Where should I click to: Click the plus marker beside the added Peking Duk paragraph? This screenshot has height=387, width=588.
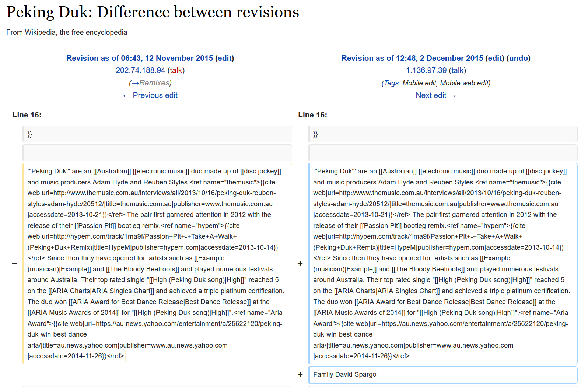coord(300,263)
